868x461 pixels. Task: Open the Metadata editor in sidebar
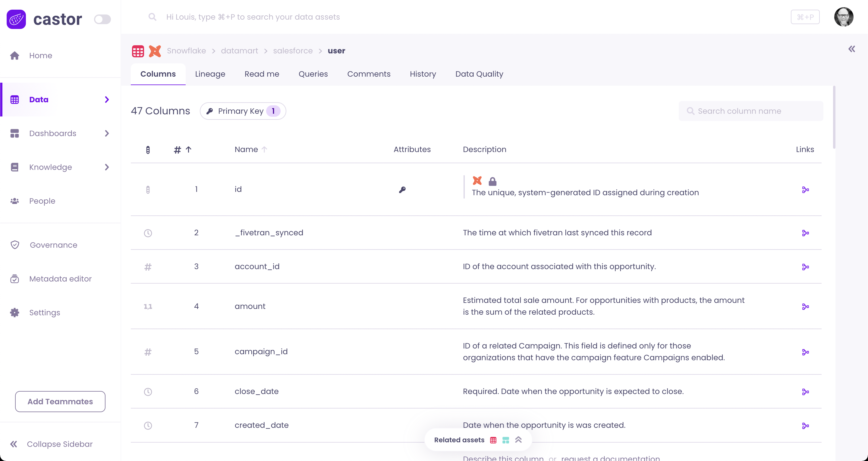(x=60, y=279)
